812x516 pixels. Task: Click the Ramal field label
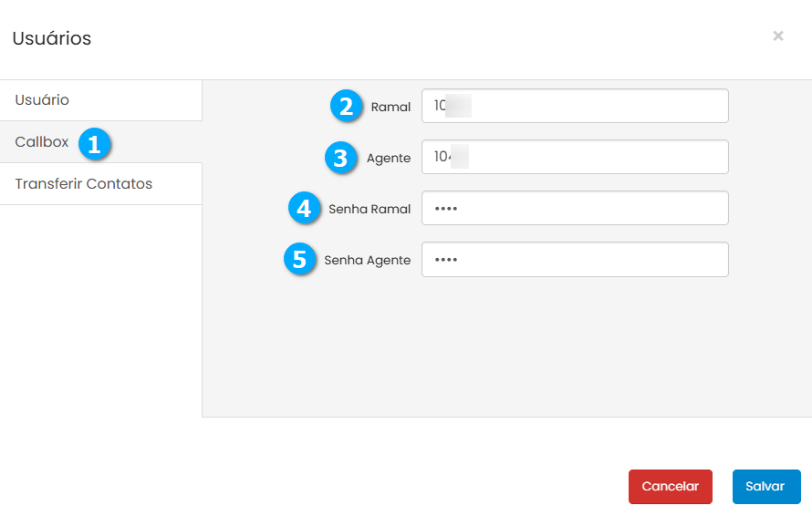click(390, 107)
